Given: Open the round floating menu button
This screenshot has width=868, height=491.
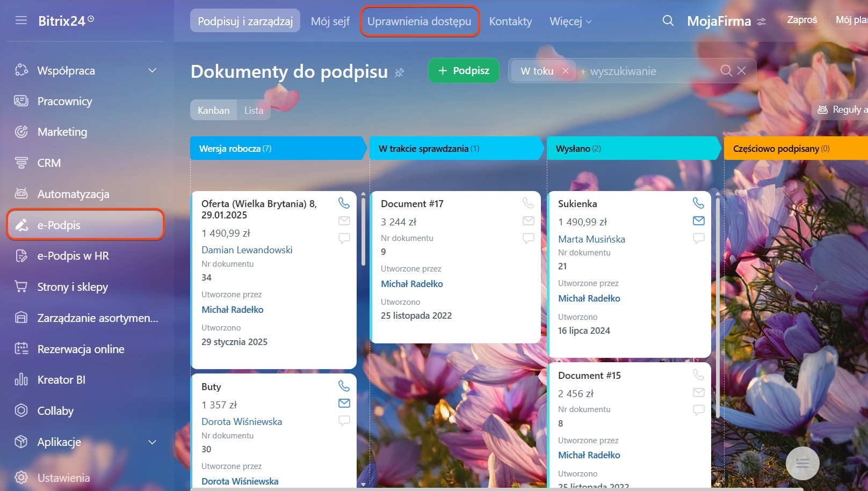Looking at the screenshot, I should click(x=802, y=463).
